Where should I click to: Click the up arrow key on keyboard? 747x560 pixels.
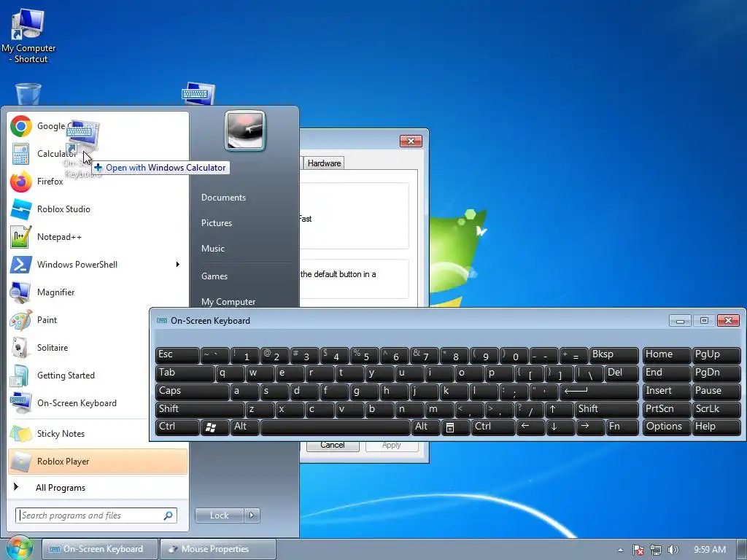tap(560, 409)
